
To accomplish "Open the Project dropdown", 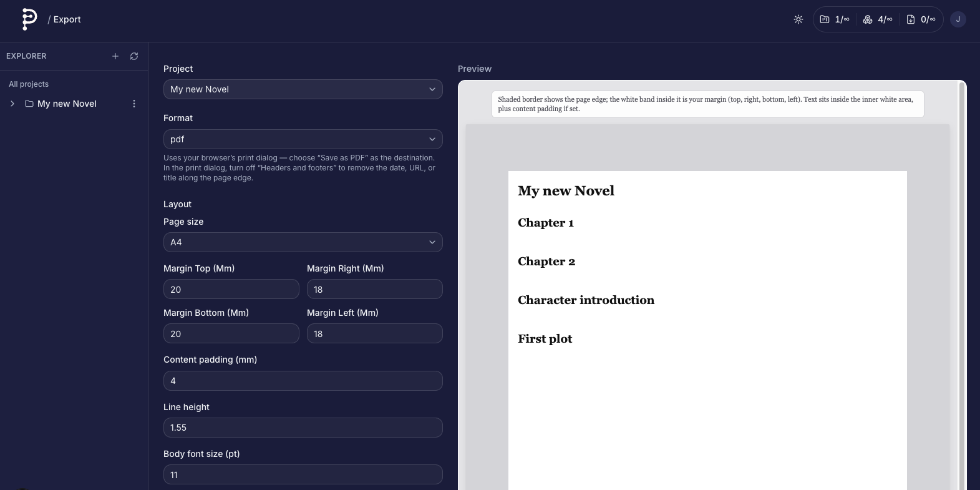I will click(303, 89).
